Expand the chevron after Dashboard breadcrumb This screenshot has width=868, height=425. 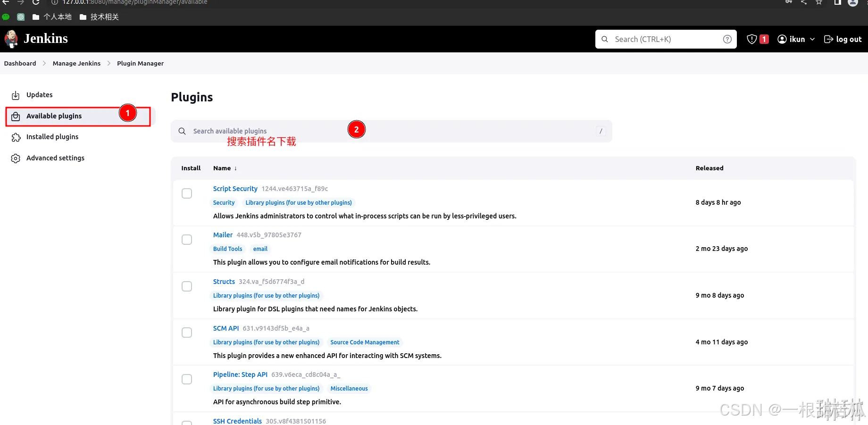(x=44, y=63)
